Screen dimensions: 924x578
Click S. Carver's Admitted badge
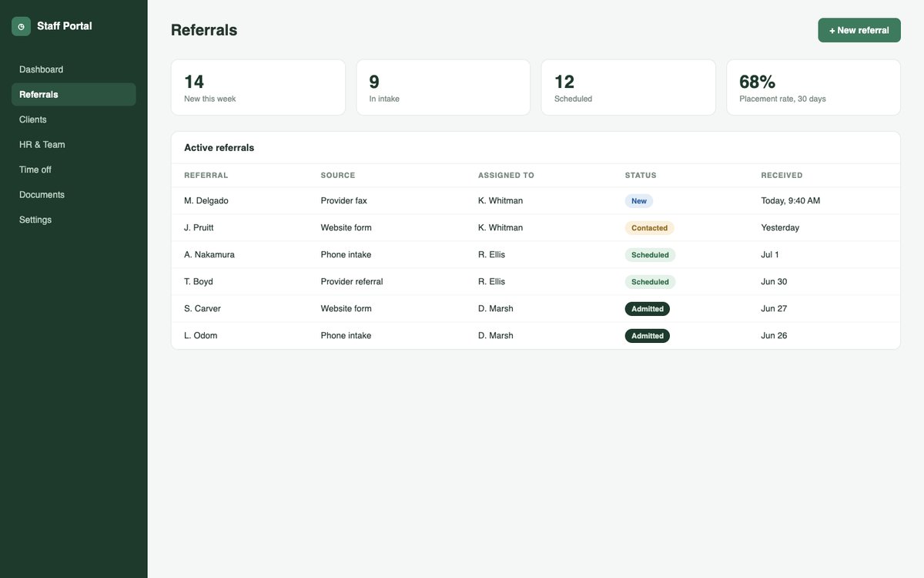tap(648, 309)
